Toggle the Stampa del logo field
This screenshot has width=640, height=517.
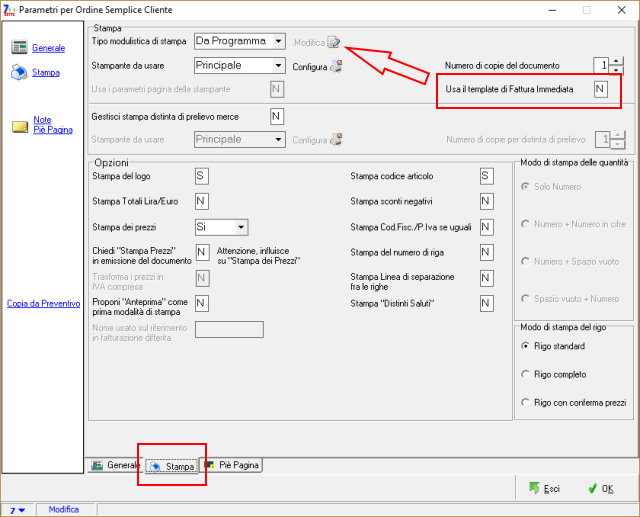pyautogui.click(x=202, y=176)
